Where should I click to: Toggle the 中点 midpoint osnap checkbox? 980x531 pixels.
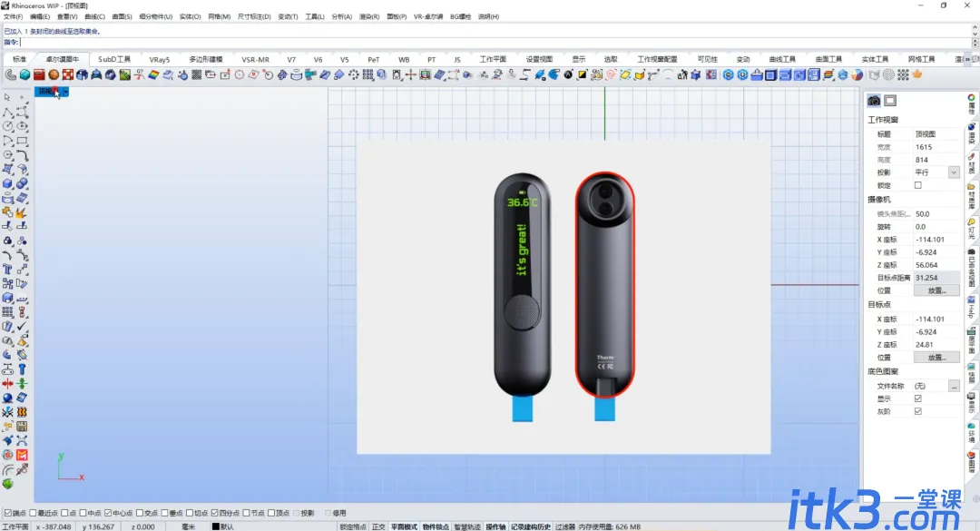pyautogui.click(x=83, y=513)
